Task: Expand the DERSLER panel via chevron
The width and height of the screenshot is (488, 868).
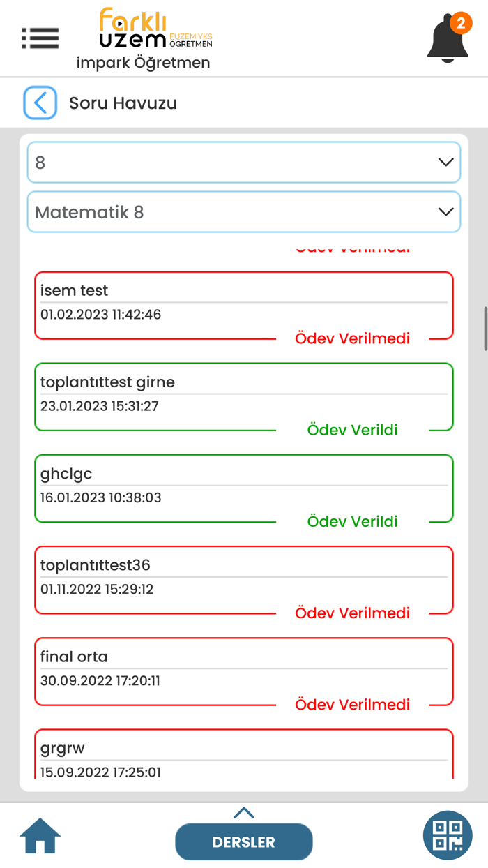Action: (x=244, y=812)
